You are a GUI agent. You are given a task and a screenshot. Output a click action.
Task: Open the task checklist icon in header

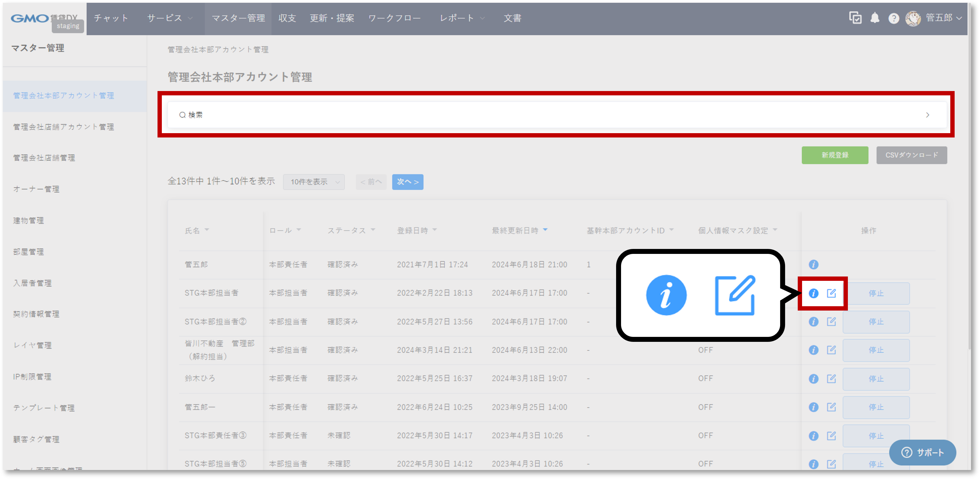[855, 18]
